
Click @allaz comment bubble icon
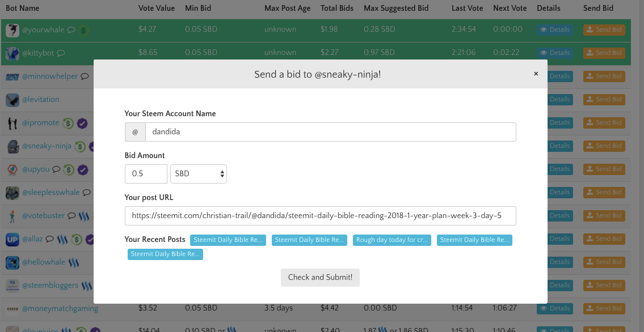pos(50,239)
